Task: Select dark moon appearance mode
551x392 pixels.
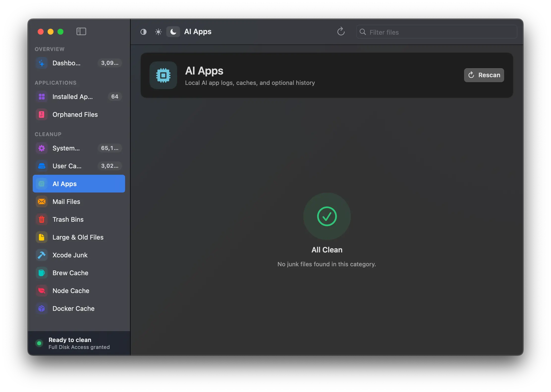Action: click(x=173, y=32)
